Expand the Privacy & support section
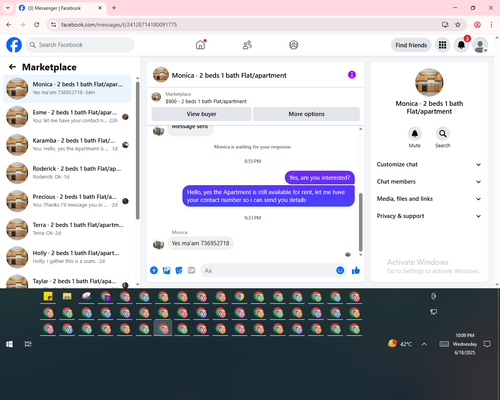This screenshot has height=400, width=500. [x=429, y=216]
